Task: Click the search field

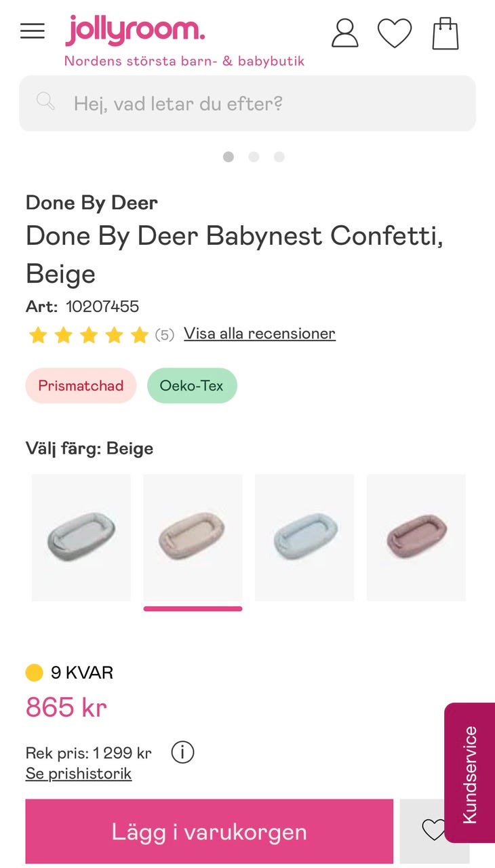Action: (258, 103)
